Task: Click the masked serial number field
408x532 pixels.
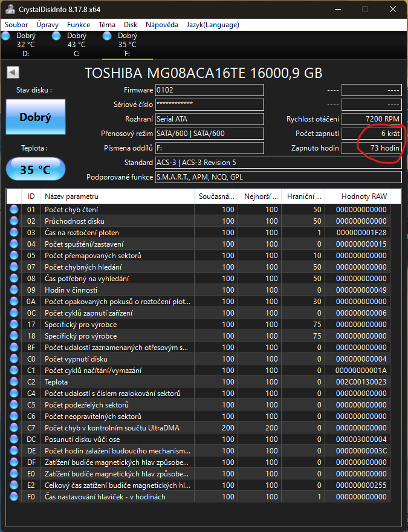Action: [x=210, y=105]
